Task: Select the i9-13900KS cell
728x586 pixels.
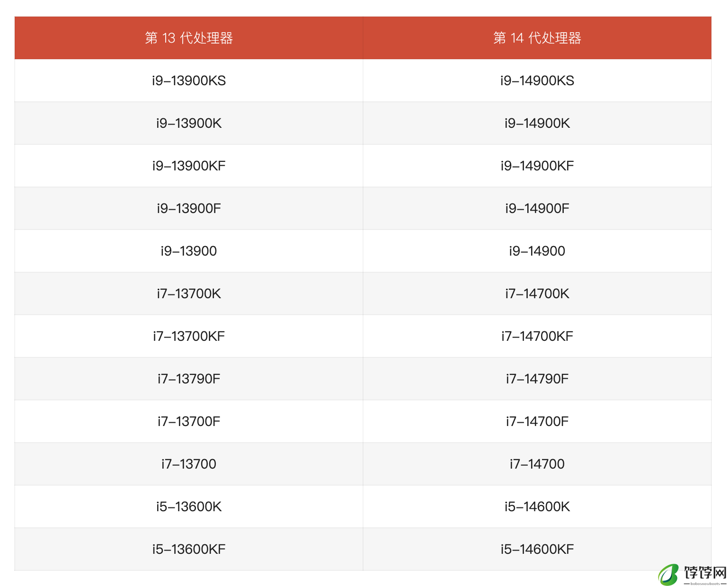Action: [x=189, y=80]
